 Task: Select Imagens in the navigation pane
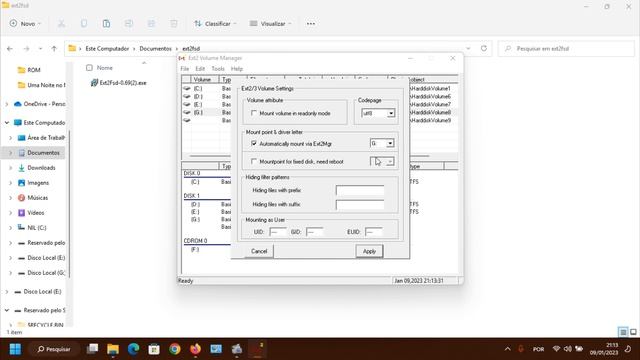pyautogui.click(x=38, y=183)
